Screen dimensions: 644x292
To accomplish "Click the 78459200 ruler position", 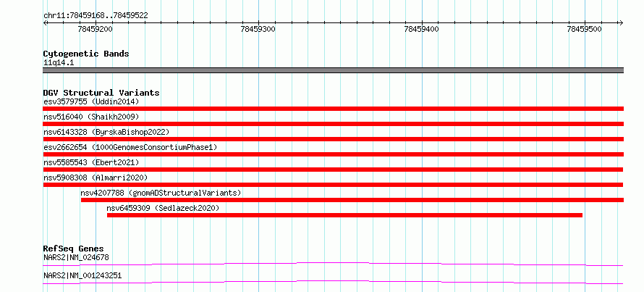I will click(96, 29).
